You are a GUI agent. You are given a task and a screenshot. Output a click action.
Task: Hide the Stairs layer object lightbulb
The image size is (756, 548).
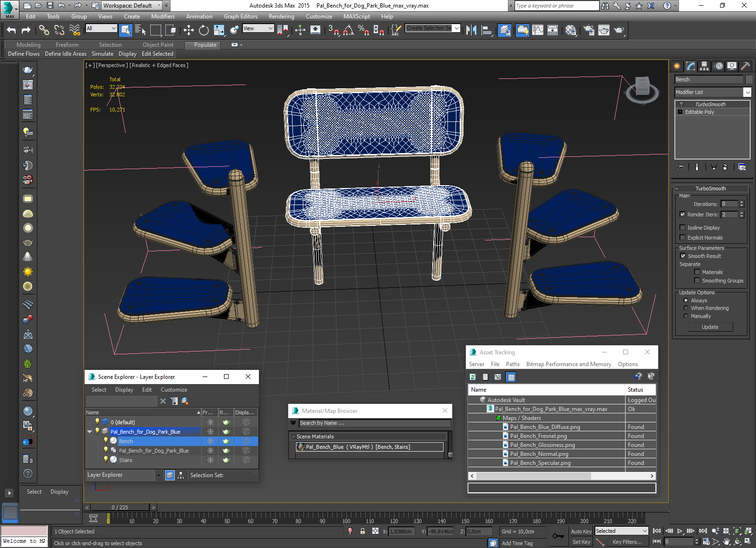106,459
